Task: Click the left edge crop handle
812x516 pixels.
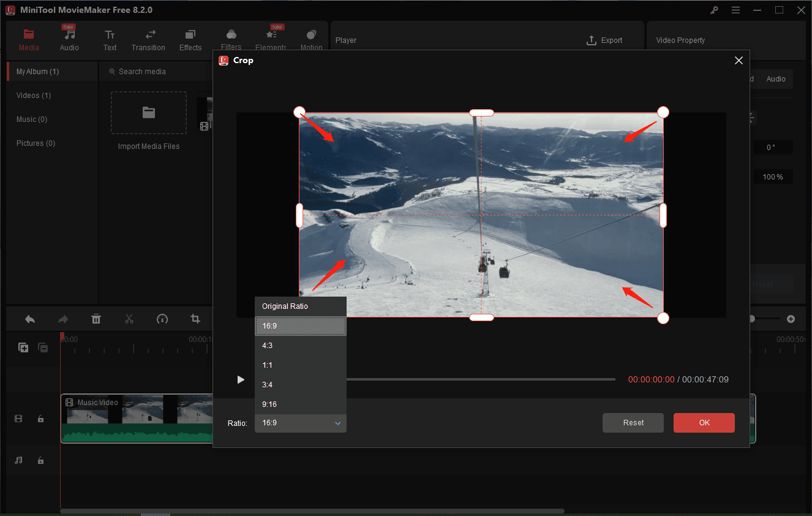Action: (299, 215)
